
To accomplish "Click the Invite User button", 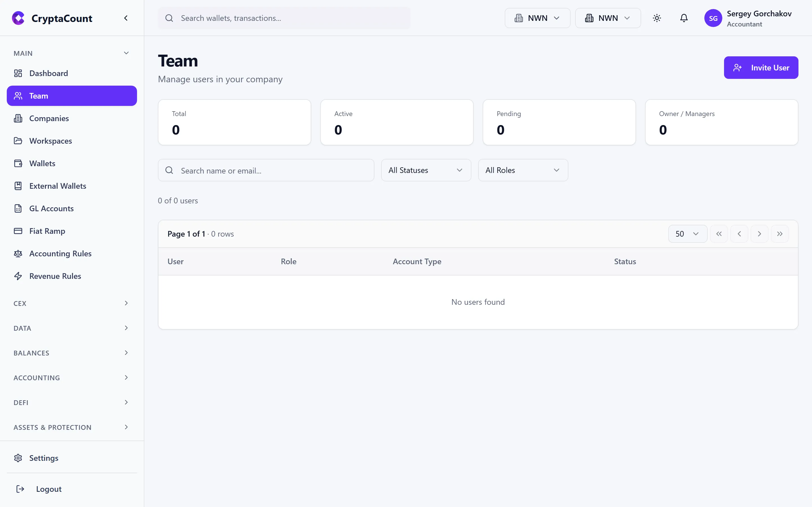I will (761, 67).
